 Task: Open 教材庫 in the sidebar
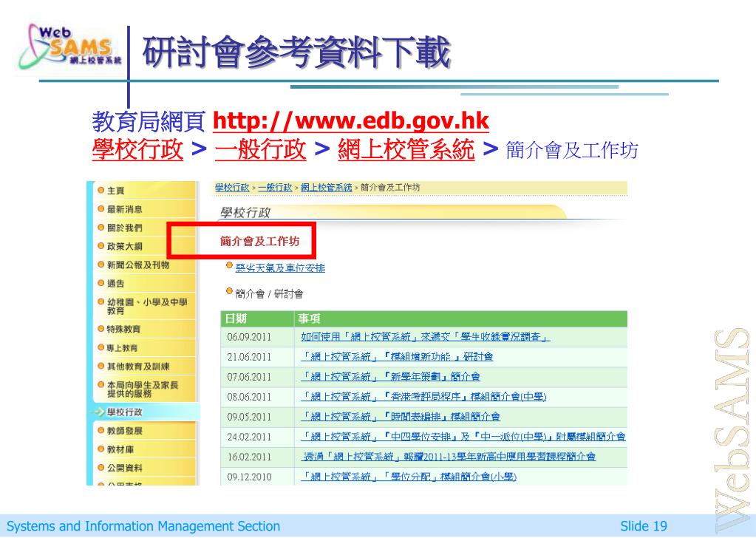[120, 449]
